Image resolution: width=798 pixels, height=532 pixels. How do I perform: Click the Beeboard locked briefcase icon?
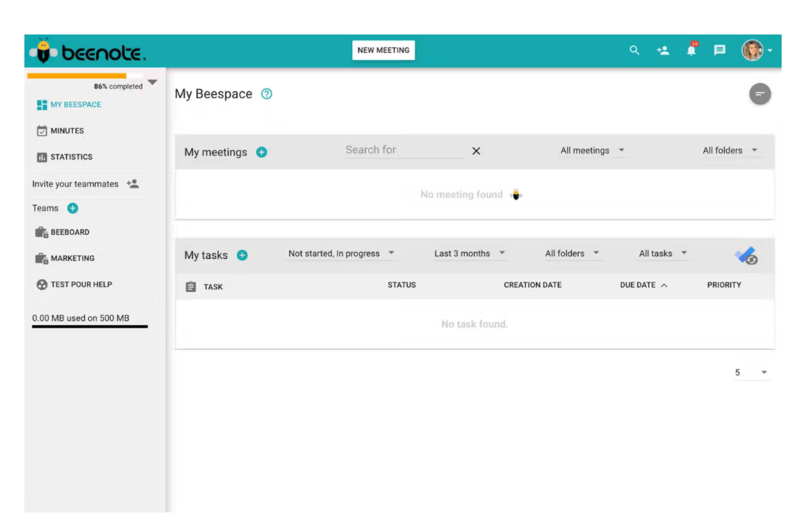click(42, 232)
